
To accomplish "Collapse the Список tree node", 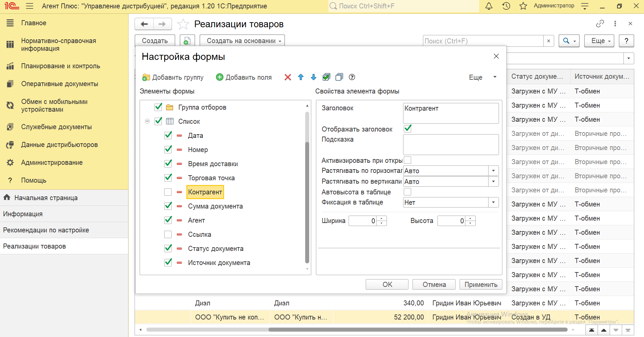I will click(x=147, y=121).
